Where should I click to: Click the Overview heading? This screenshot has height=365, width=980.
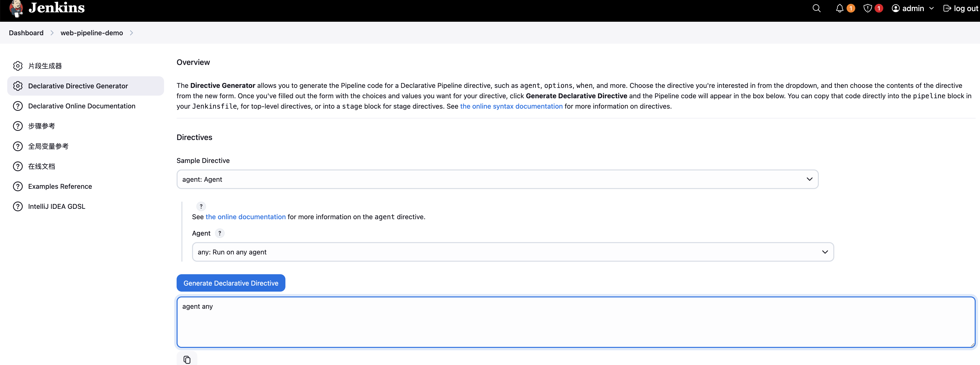[193, 63]
